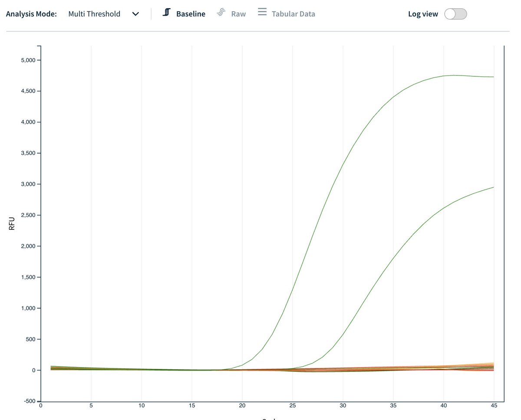The height and width of the screenshot is (420, 521).
Task: Switch to the Raw view tab
Action: 238,14
